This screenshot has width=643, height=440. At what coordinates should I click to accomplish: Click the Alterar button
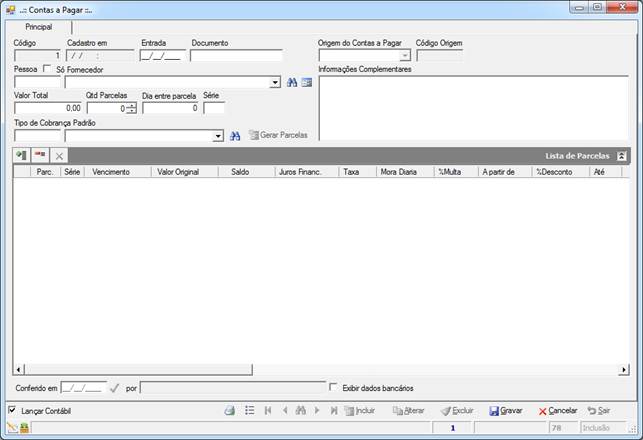pos(408,410)
